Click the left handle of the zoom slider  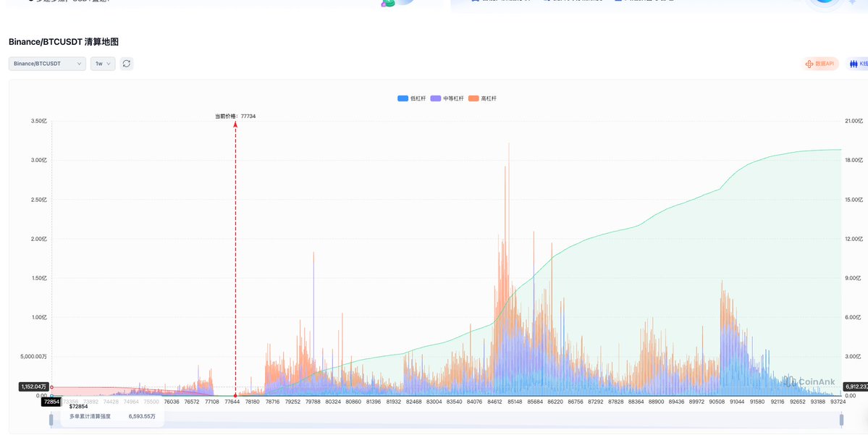point(51,419)
